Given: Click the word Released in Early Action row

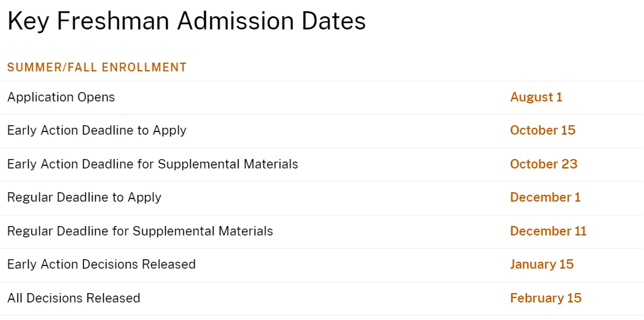Looking at the screenshot, I should coord(168,264).
